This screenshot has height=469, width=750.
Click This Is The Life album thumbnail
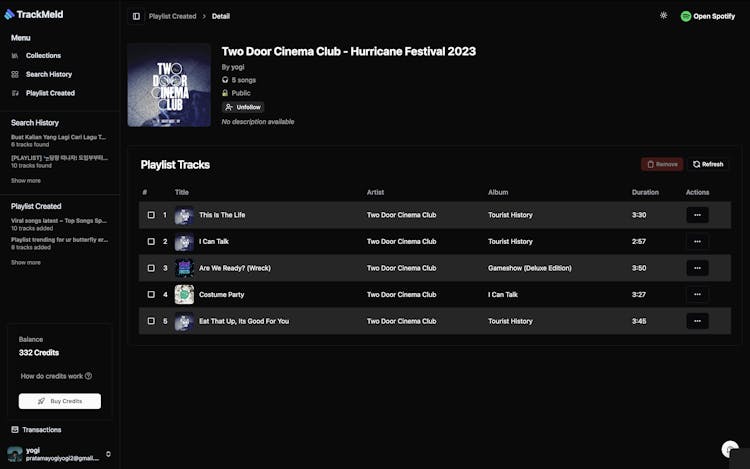click(x=184, y=215)
